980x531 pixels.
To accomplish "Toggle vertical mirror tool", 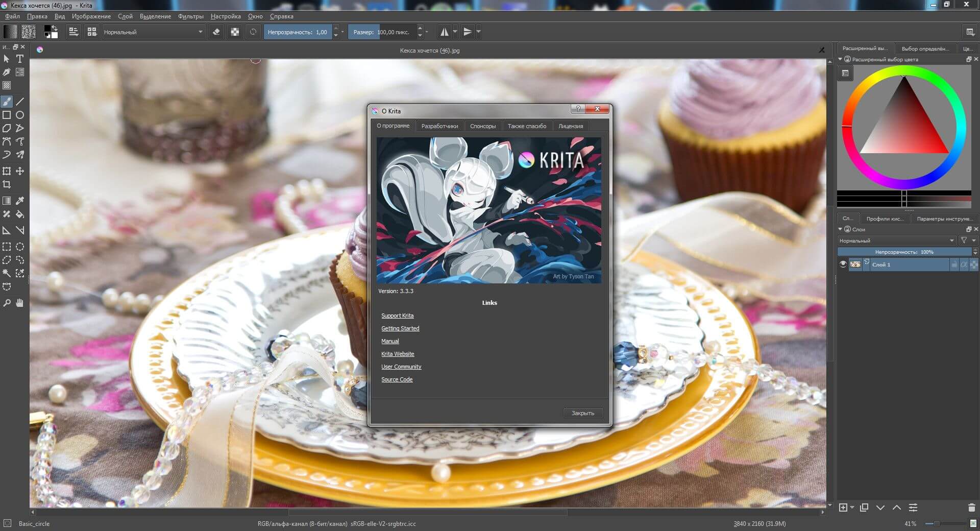I will click(468, 32).
